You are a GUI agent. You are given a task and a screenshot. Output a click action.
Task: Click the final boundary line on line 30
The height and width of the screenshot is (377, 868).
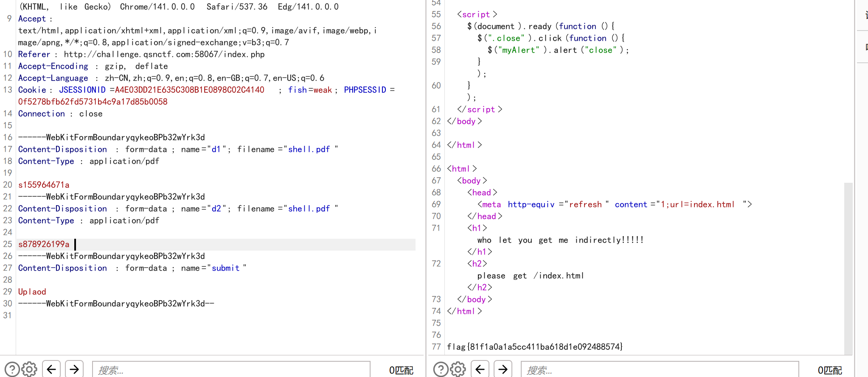click(116, 304)
